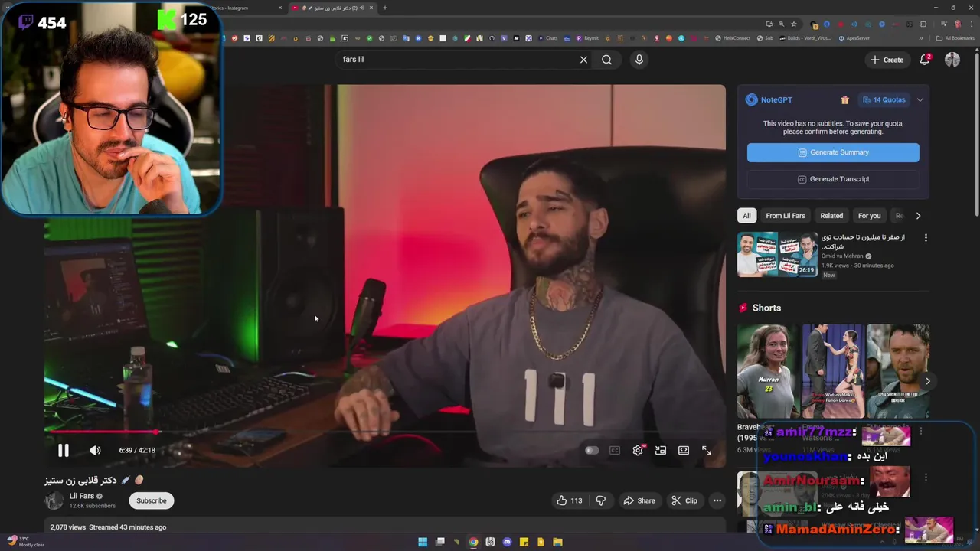Select the 'Related' filter chip
Viewport: 980px width, 551px height.
click(x=831, y=216)
